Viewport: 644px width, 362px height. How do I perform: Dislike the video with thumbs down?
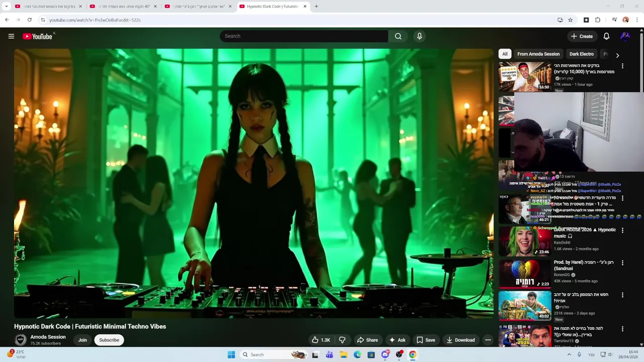(342, 340)
